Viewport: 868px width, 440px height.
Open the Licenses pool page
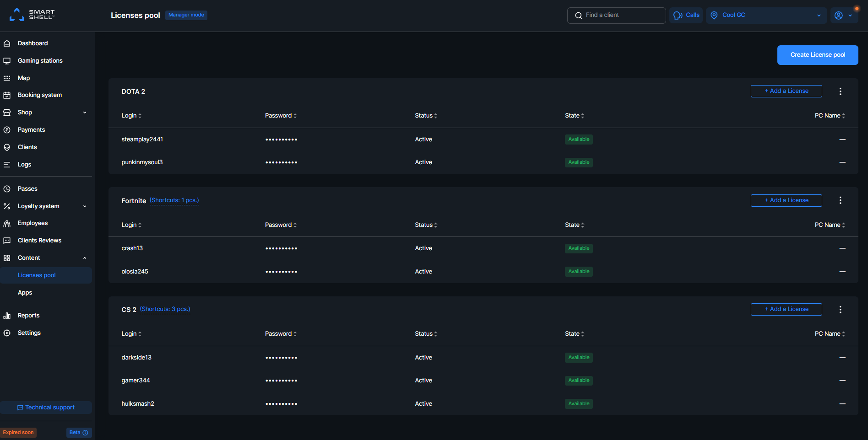point(37,275)
